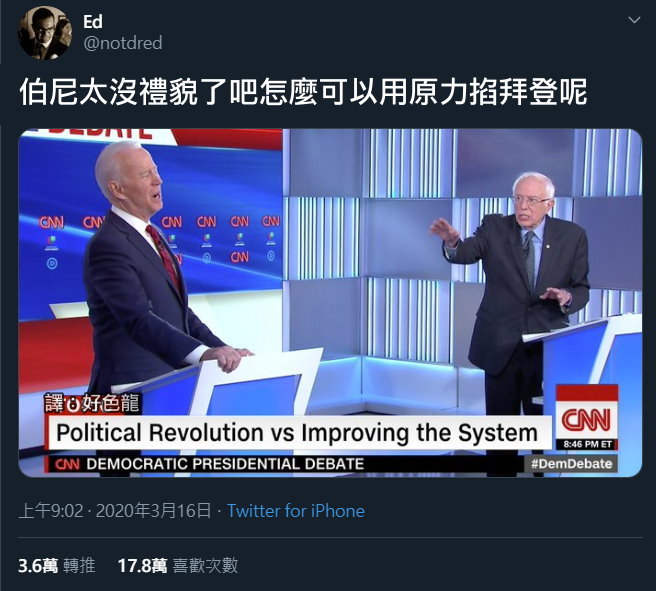Open the display name Ed

coord(93,22)
